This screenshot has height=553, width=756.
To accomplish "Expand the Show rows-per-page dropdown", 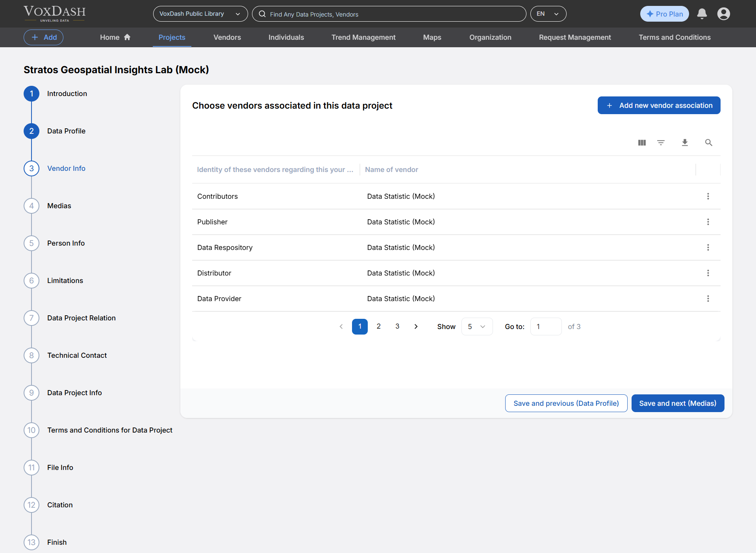I will (477, 327).
